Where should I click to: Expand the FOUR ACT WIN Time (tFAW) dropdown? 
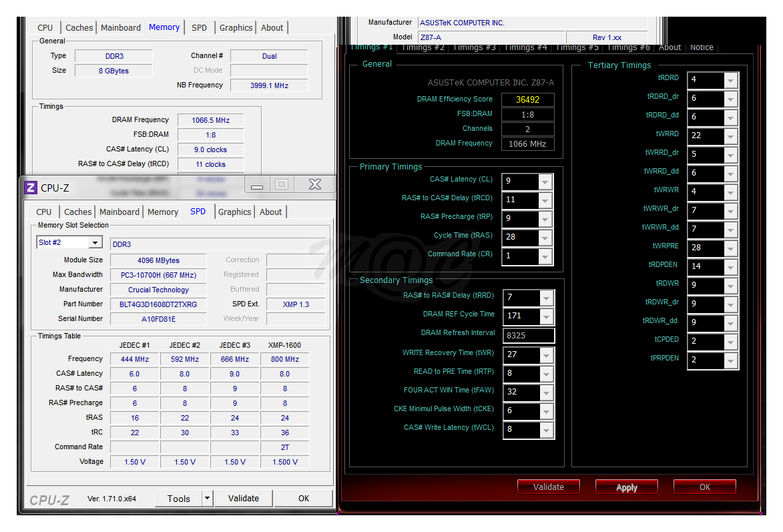click(547, 392)
